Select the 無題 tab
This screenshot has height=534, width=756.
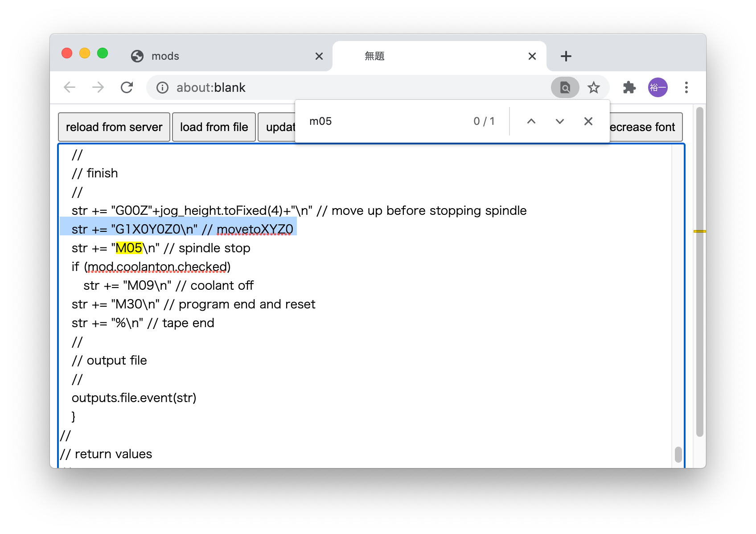pos(439,56)
